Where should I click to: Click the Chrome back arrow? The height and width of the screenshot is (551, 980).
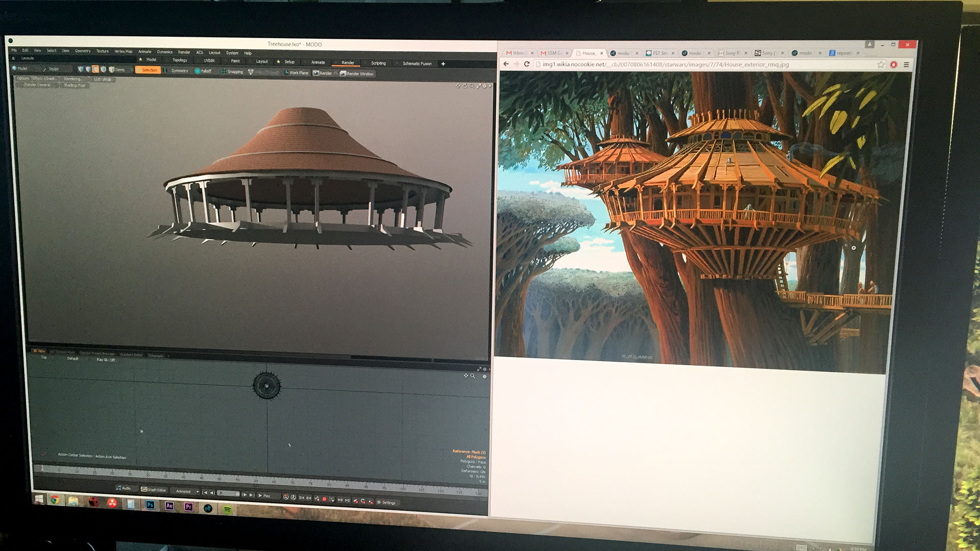coord(506,64)
